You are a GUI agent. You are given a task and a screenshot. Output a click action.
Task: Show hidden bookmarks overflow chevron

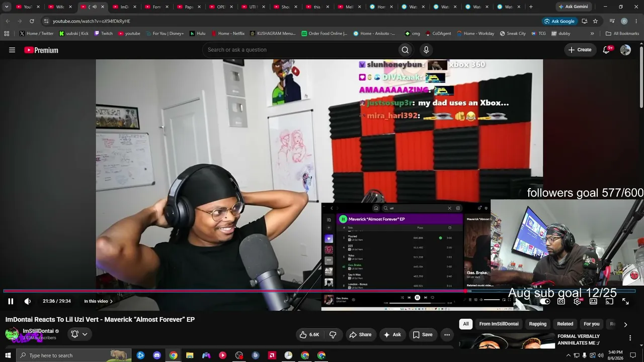[x=592, y=33]
